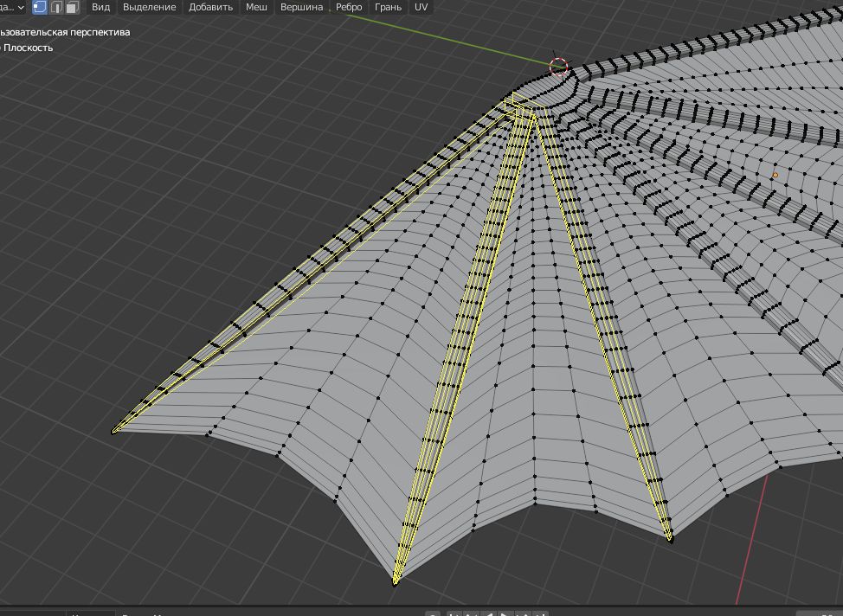Enable face select mode icon
Image resolution: width=843 pixels, height=616 pixels.
click(x=72, y=7)
